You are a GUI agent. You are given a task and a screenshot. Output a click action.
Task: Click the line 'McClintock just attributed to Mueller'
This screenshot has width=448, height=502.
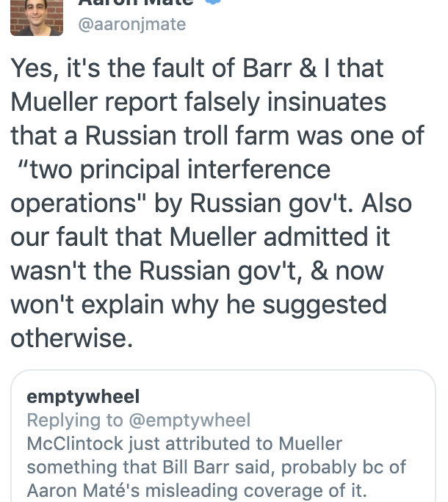pos(184,444)
